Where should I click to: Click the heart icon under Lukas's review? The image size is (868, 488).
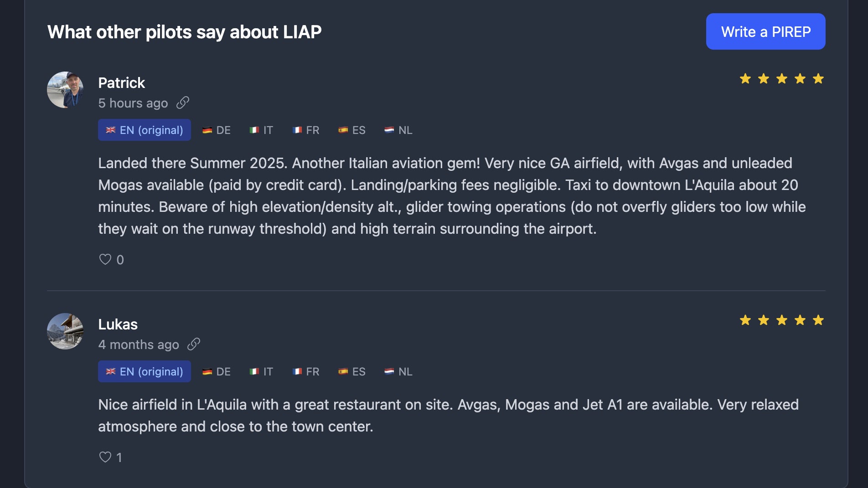[105, 457]
